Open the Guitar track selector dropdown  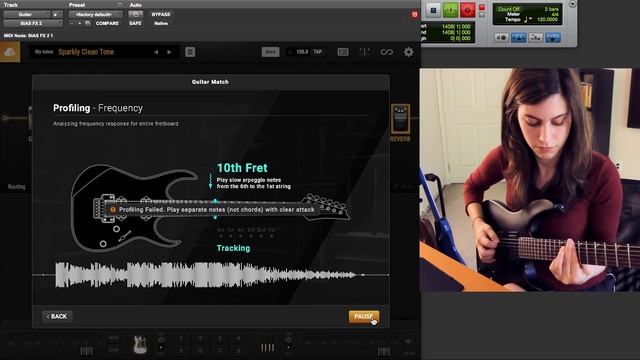click(x=27, y=14)
